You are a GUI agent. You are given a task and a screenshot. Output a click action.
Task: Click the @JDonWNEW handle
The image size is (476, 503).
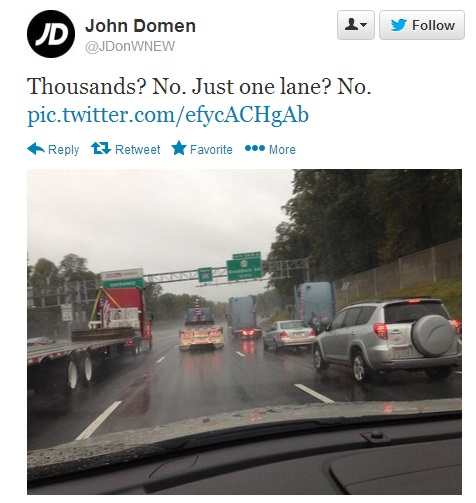coord(130,46)
